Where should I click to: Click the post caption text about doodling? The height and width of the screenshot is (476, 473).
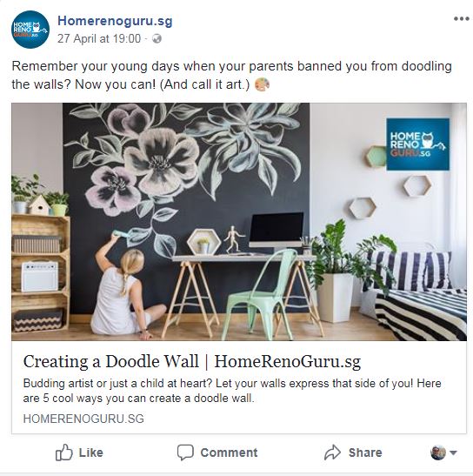click(x=232, y=76)
